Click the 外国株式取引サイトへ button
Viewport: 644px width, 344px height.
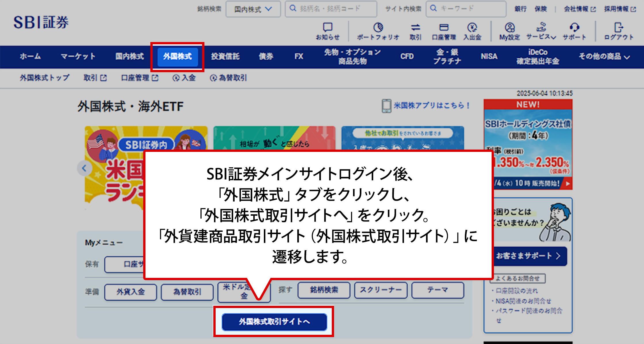274,322
